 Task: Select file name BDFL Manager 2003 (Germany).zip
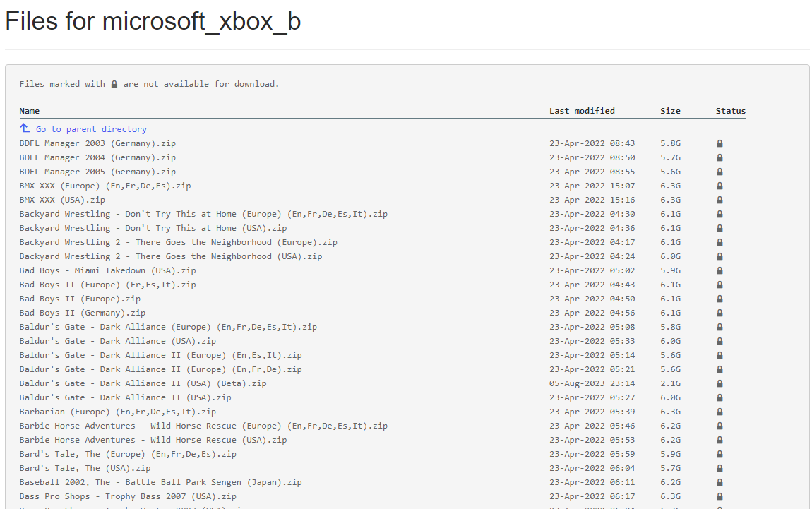(98, 143)
